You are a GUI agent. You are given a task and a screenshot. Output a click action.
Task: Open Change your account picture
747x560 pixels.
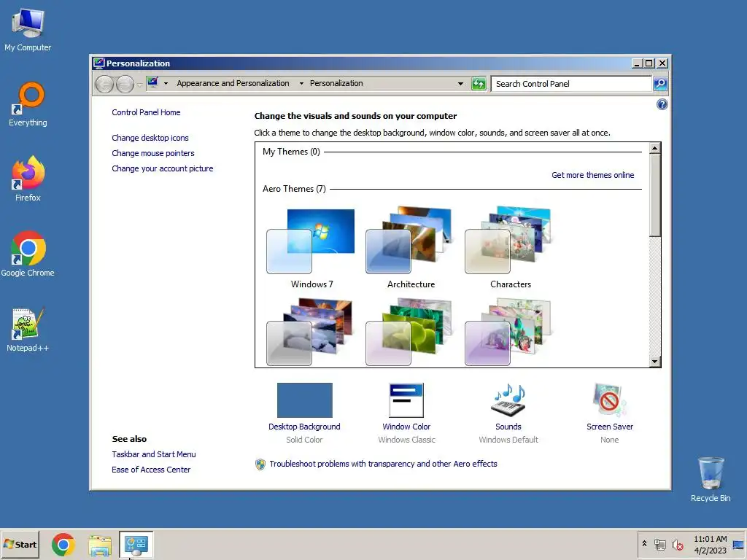(163, 168)
